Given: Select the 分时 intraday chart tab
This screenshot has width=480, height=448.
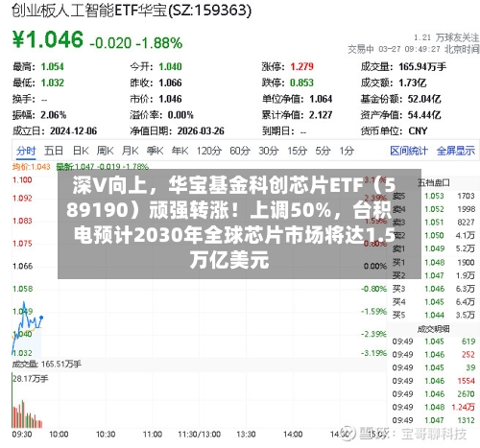Looking at the screenshot, I should pyautogui.click(x=26, y=151).
